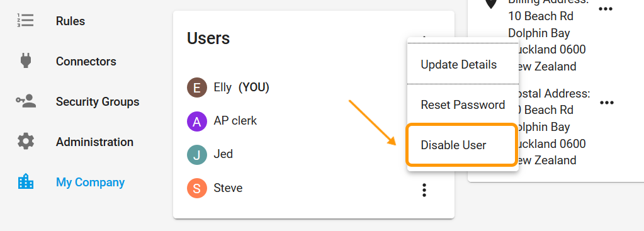
Task: Click AP clerk's purple avatar
Action: pos(197,121)
